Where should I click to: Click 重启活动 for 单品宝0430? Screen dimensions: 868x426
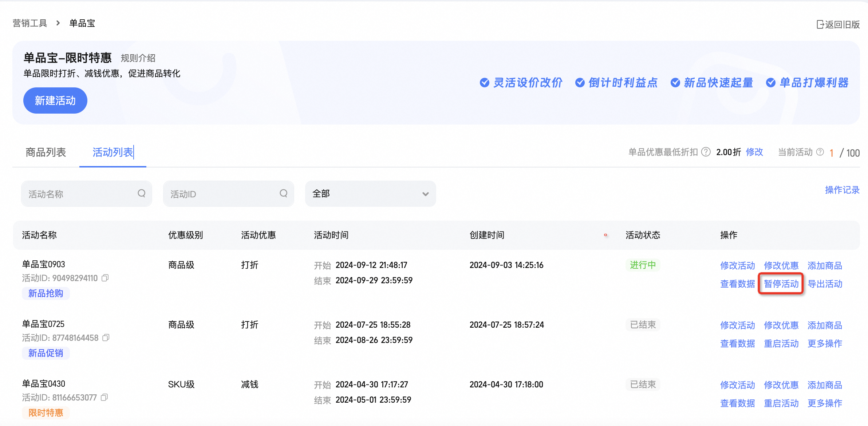[781, 403]
